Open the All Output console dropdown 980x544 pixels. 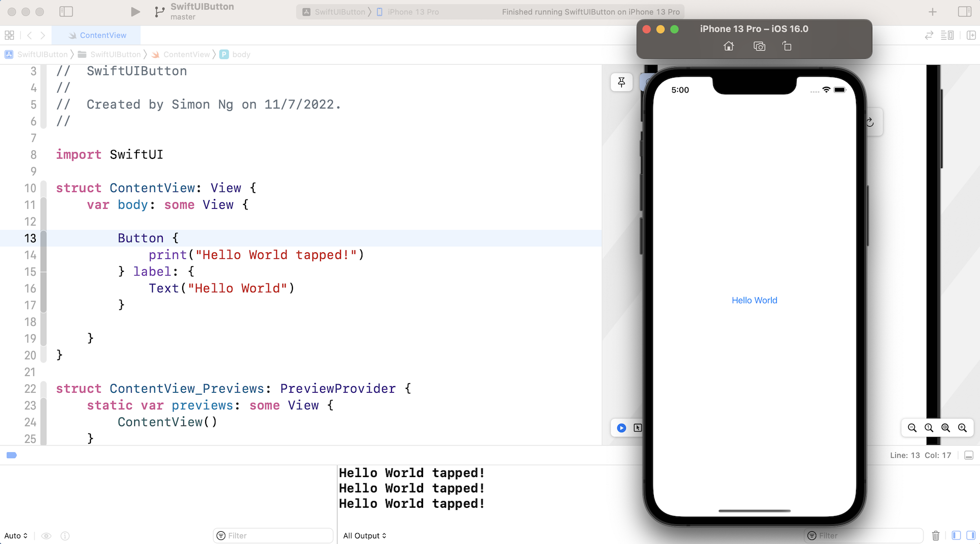(x=365, y=536)
